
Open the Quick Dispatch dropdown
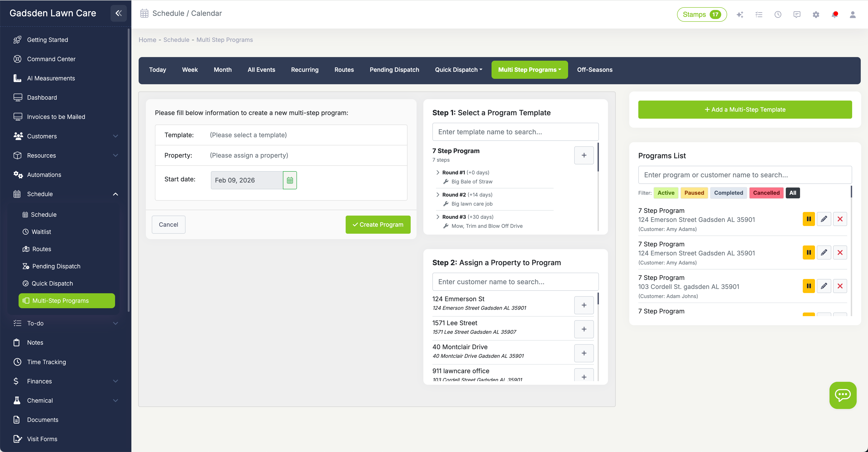(458, 70)
